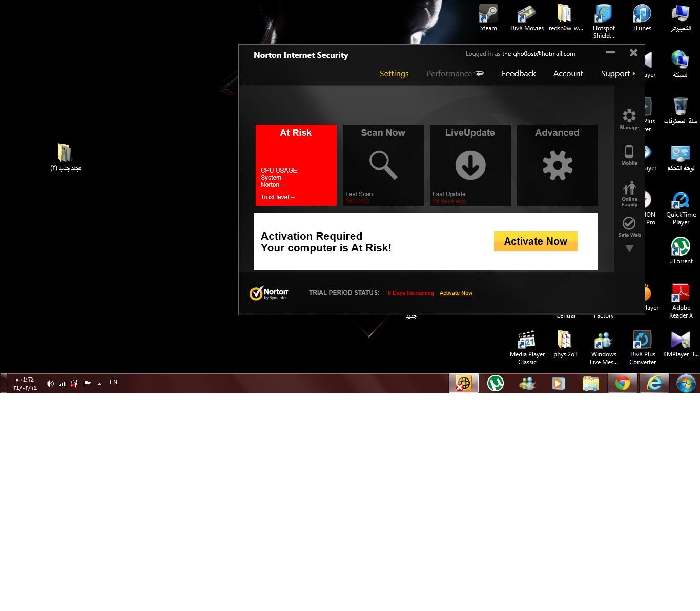700x611 pixels.
Task: Open the volume speaker tray icon
Action: tap(50, 383)
